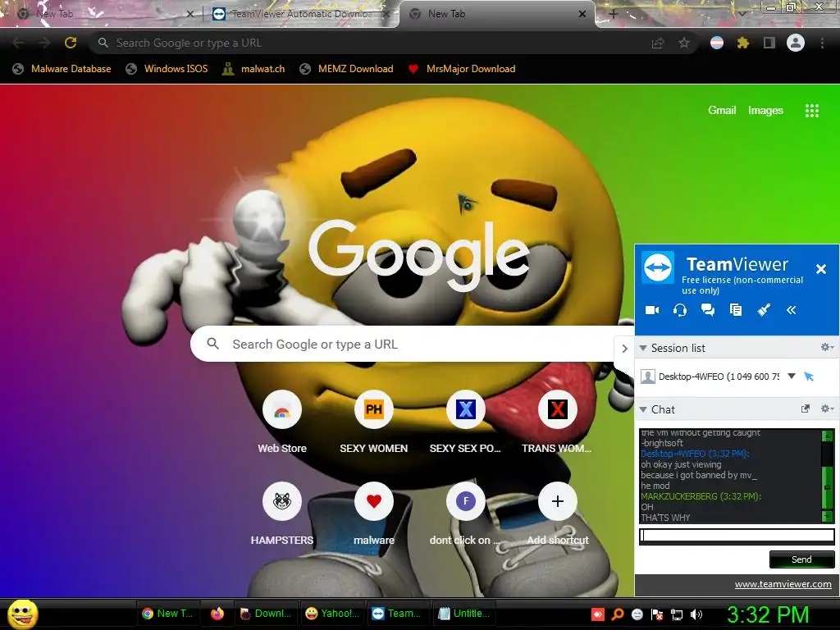Open the Yahoo! taskbar item
Screen dimensions: 840x630
tap(331, 614)
